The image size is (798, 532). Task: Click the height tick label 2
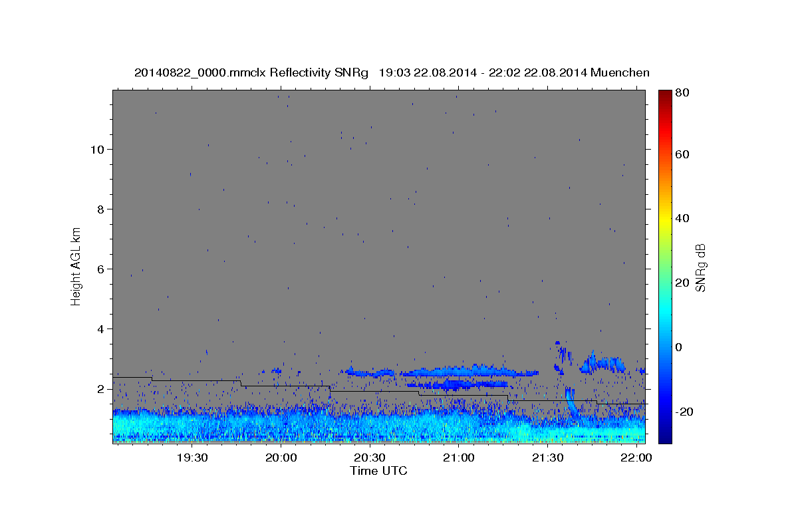pos(100,389)
